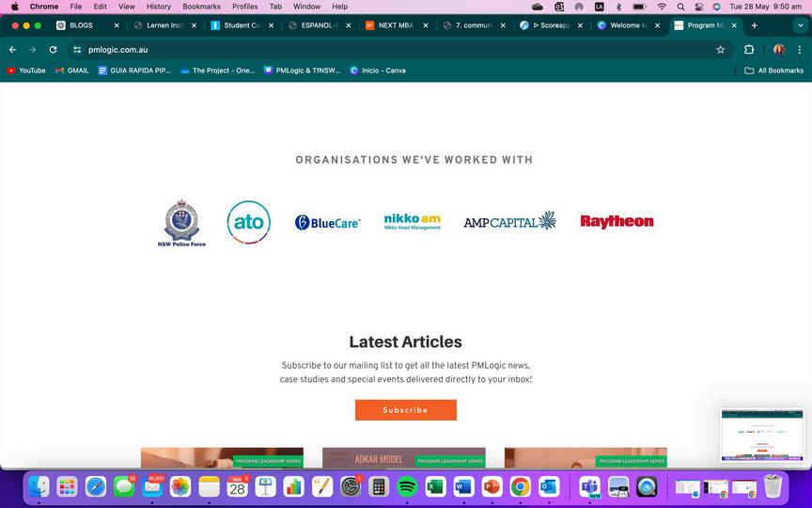Open the All Bookmarks folder

tap(773, 71)
